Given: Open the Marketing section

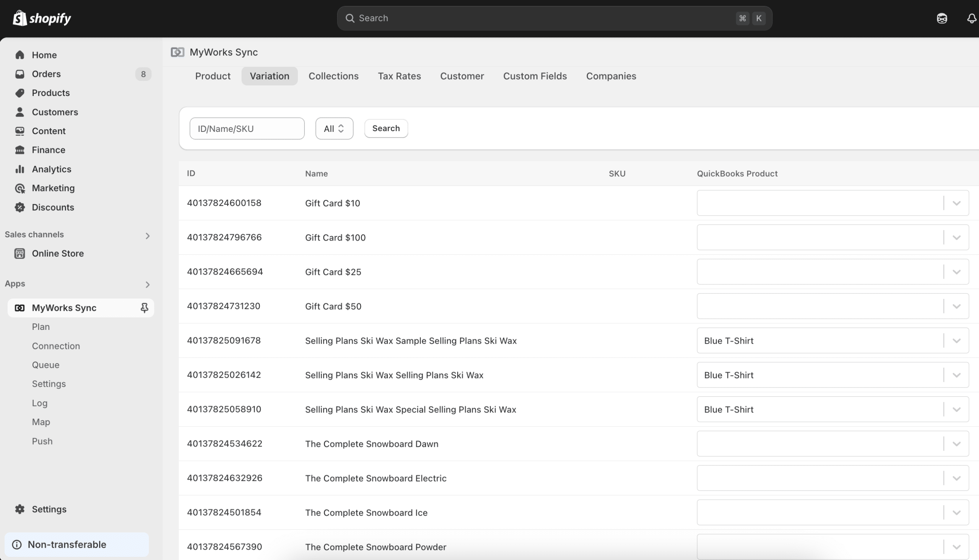Looking at the screenshot, I should (54, 188).
